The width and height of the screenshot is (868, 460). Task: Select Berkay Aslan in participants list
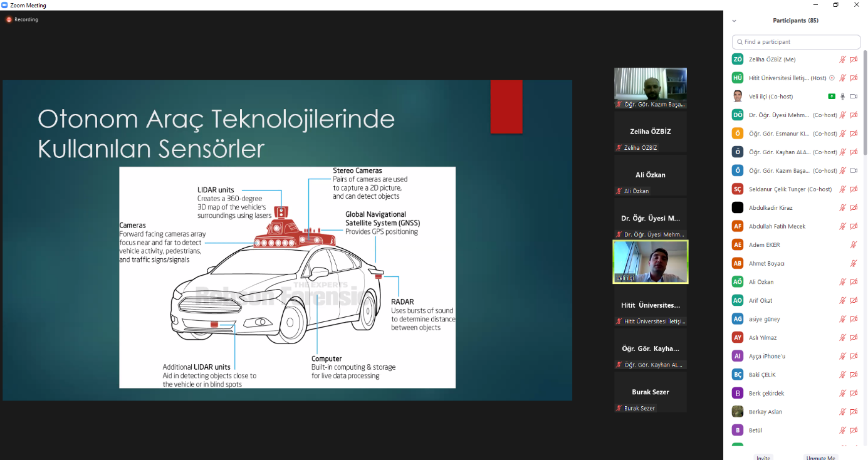coord(793,412)
